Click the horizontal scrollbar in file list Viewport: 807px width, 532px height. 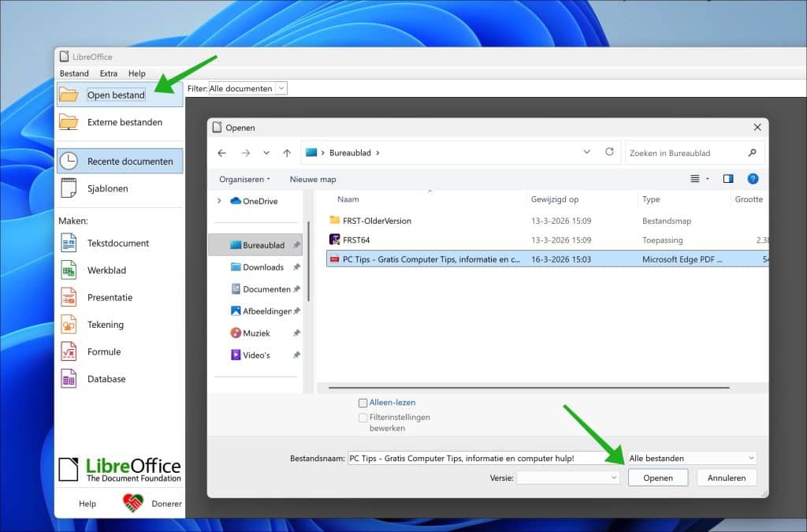pos(528,388)
